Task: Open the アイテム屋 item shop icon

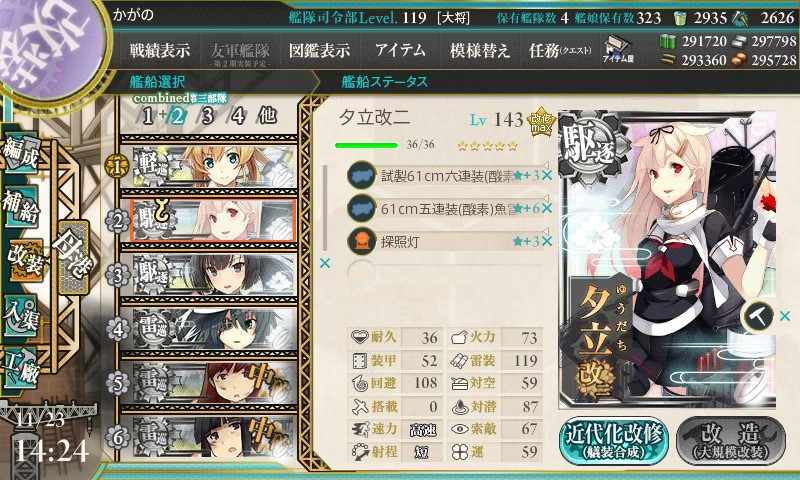Action: (618, 49)
